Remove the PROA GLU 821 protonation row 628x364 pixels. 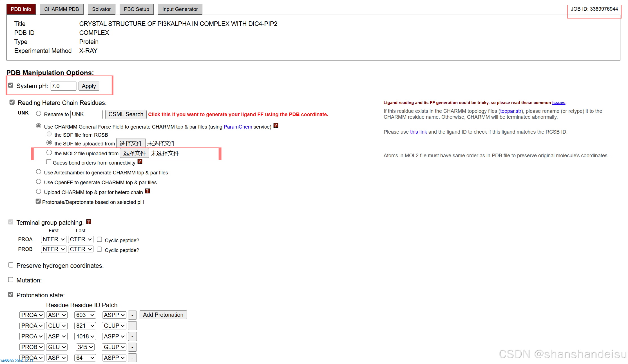[x=132, y=326]
